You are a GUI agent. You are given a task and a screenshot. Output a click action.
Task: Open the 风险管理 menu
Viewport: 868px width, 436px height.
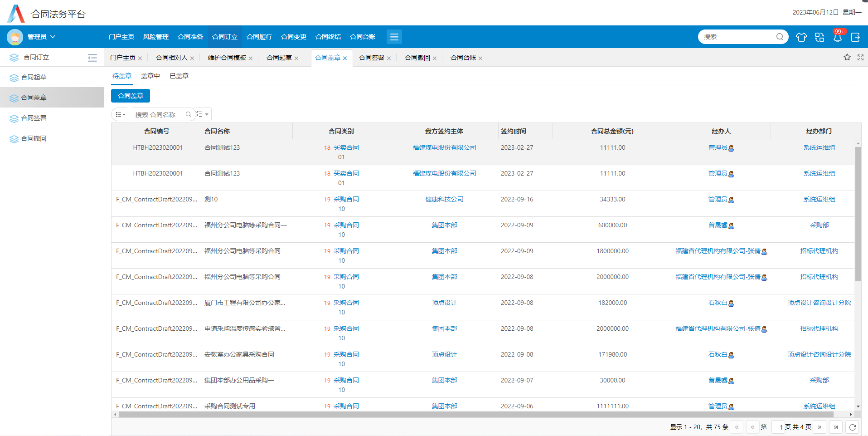tap(156, 37)
